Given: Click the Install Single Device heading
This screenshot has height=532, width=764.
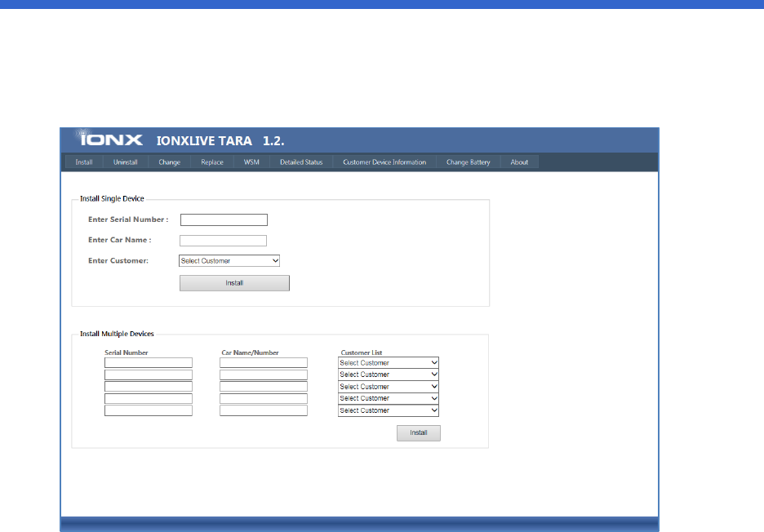Looking at the screenshot, I should pos(112,199).
